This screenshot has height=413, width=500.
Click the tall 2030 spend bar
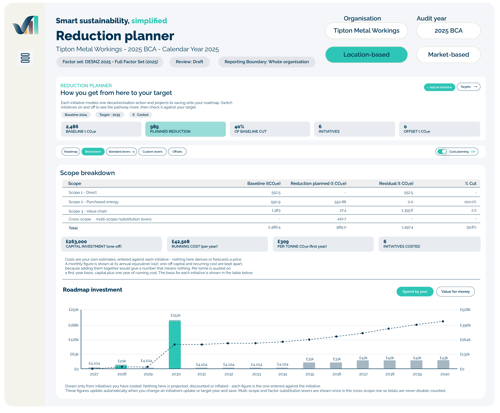coord(175,344)
